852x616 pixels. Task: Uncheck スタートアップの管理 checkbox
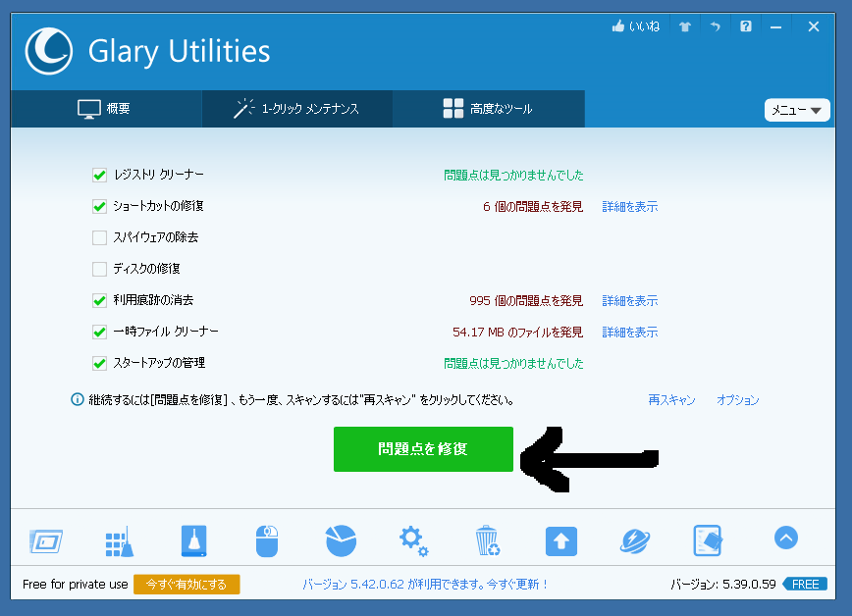pos(99,363)
